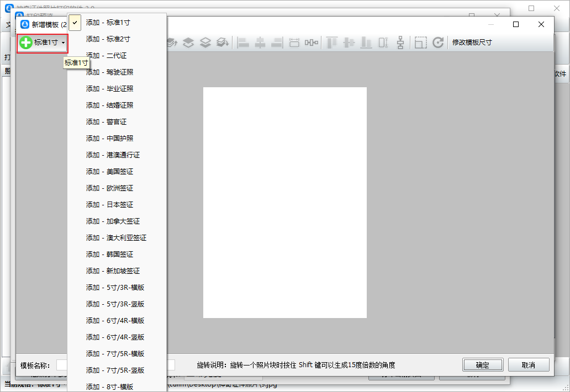Click the align left edges icon
The image size is (570, 392).
(x=243, y=43)
